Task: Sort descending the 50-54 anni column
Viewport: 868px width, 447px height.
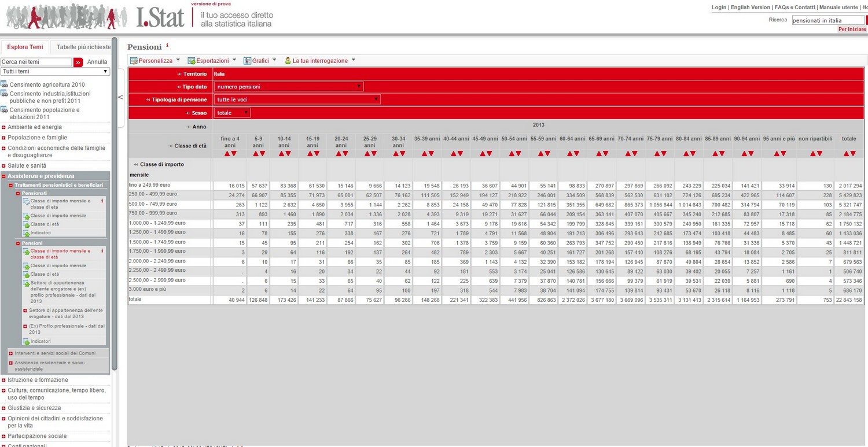Action: pyautogui.click(x=518, y=153)
